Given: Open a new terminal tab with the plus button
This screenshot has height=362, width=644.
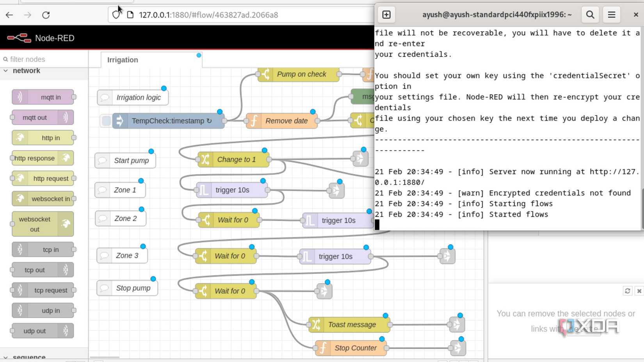Looking at the screenshot, I should (386, 14).
